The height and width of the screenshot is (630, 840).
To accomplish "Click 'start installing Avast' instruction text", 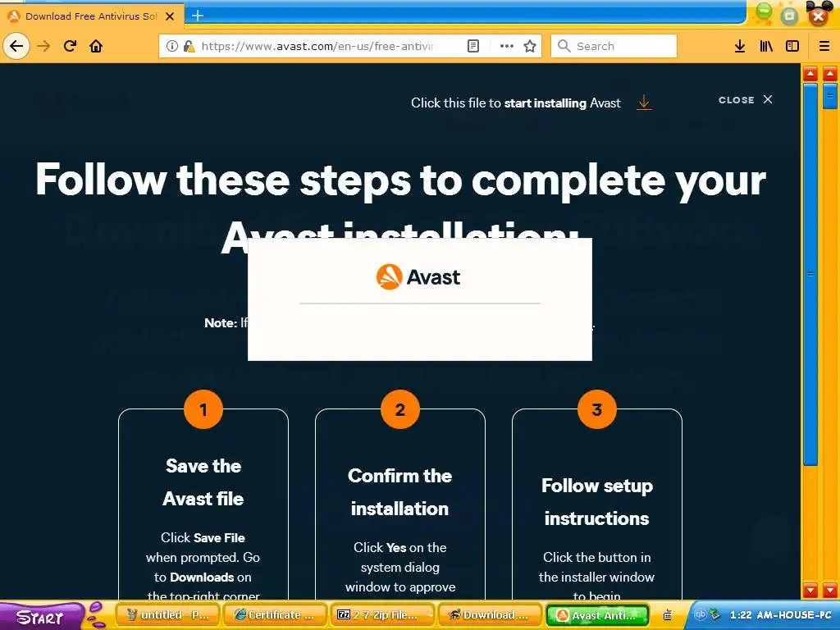I will (x=563, y=103).
